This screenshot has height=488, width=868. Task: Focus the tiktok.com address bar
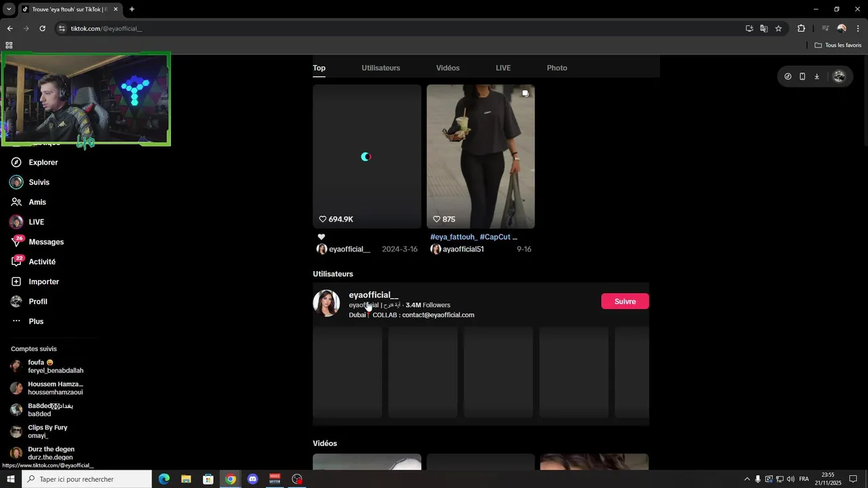(400, 28)
